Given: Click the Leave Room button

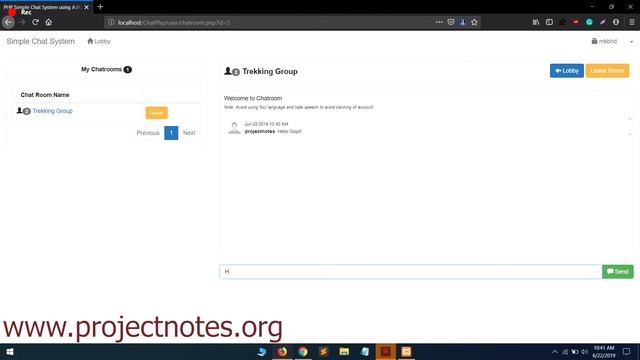Looking at the screenshot, I should point(607,71).
